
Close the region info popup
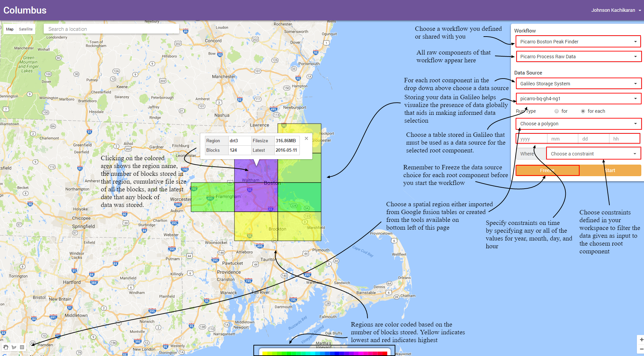coord(306,138)
